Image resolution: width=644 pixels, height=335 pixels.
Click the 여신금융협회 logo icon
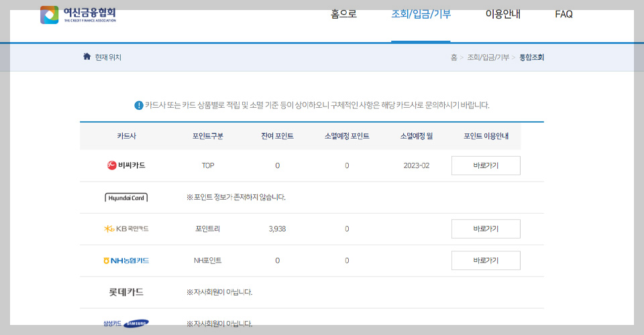(x=49, y=15)
